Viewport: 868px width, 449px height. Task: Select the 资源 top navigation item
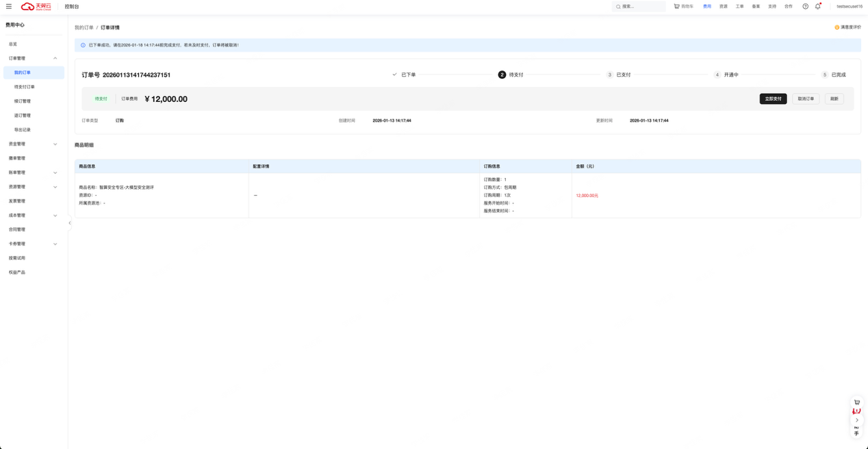[724, 6]
